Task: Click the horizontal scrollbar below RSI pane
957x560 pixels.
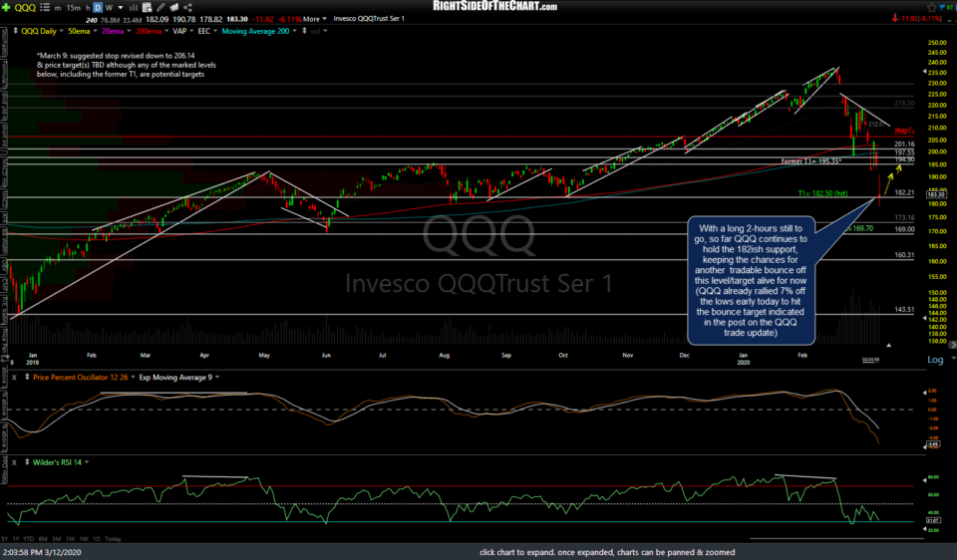Action: point(836,539)
